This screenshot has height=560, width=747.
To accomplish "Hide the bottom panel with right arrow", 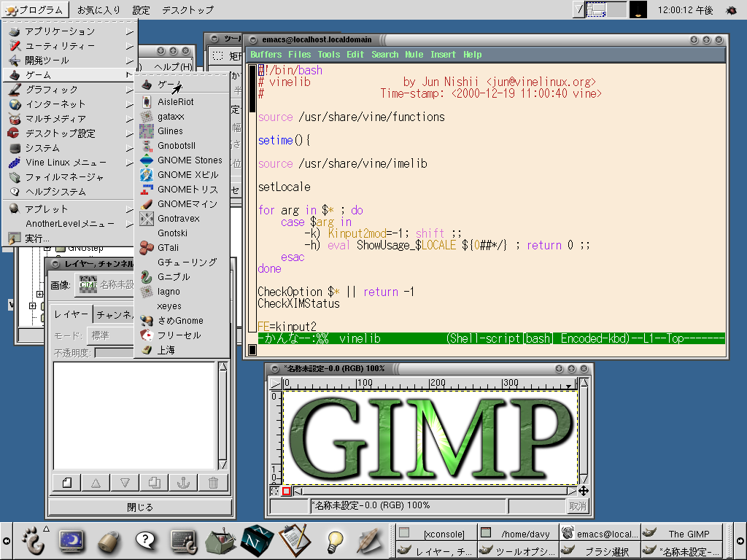I will [740, 541].
